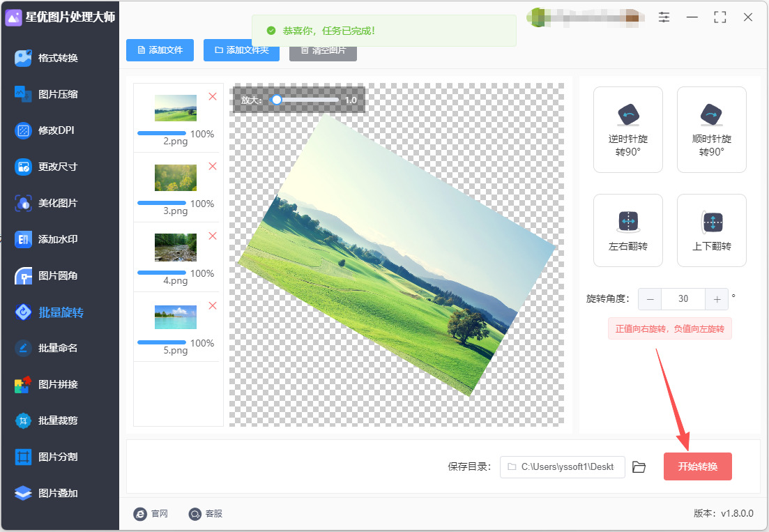Select the 4.png forest stream thumbnail
The width and height of the screenshot is (769, 532).
[176, 247]
